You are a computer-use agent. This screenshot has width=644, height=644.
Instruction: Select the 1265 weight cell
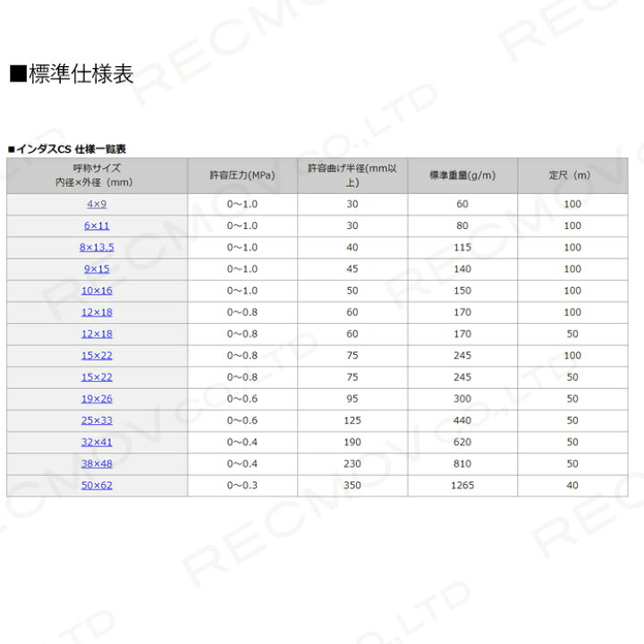coord(462,486)
